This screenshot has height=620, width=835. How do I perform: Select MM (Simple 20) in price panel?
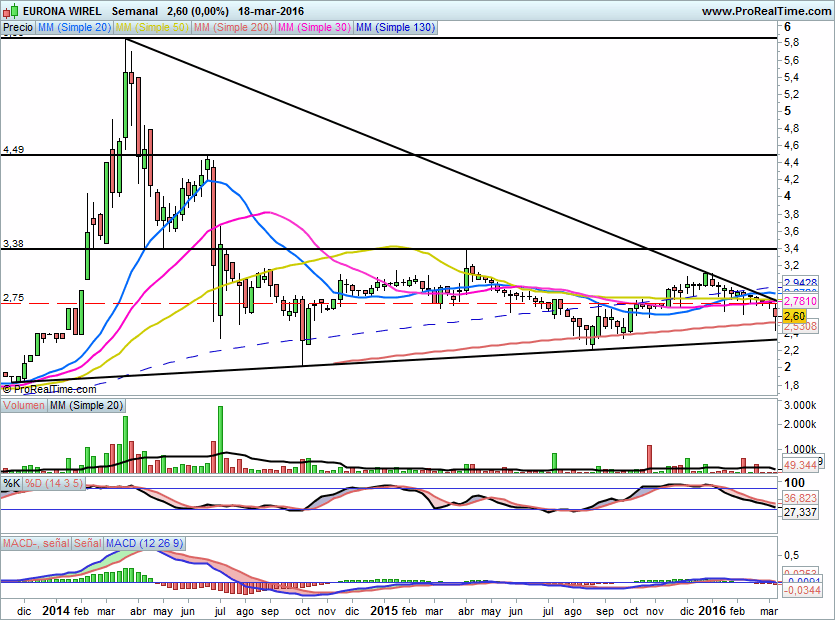click(x=75, y=27)
